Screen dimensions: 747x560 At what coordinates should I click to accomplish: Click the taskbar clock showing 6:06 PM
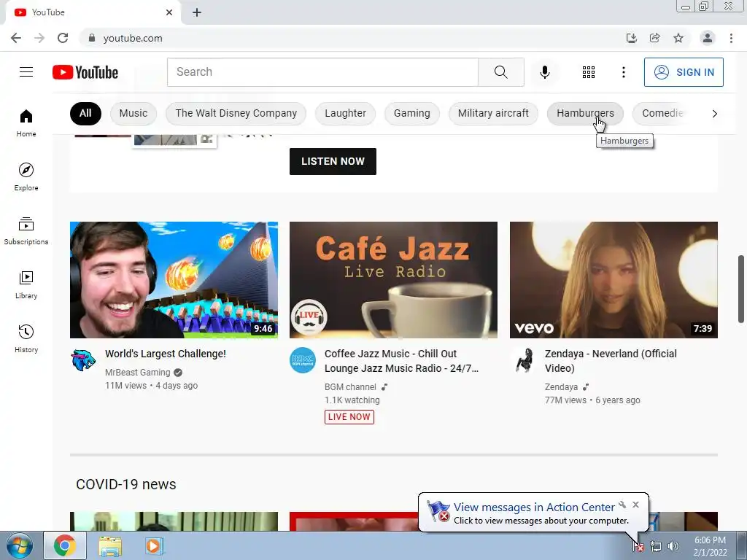click(710, 546)
